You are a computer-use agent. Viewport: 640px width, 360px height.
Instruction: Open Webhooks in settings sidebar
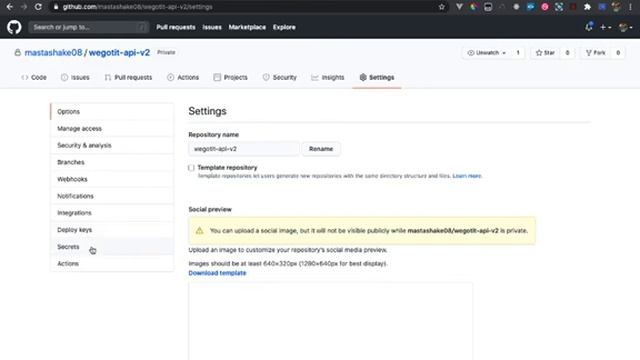[x=112, y=179]
